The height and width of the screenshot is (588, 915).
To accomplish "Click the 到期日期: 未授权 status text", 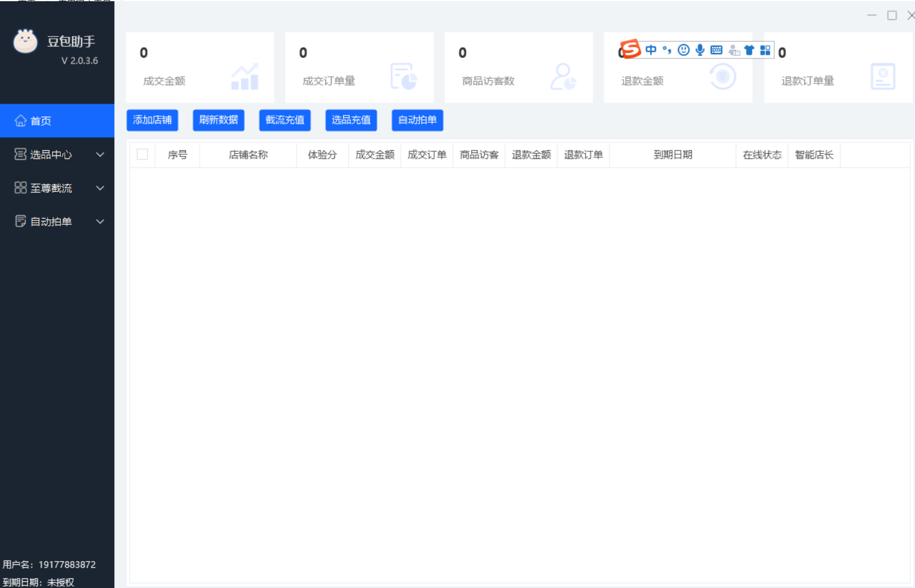I will (38, 582).
